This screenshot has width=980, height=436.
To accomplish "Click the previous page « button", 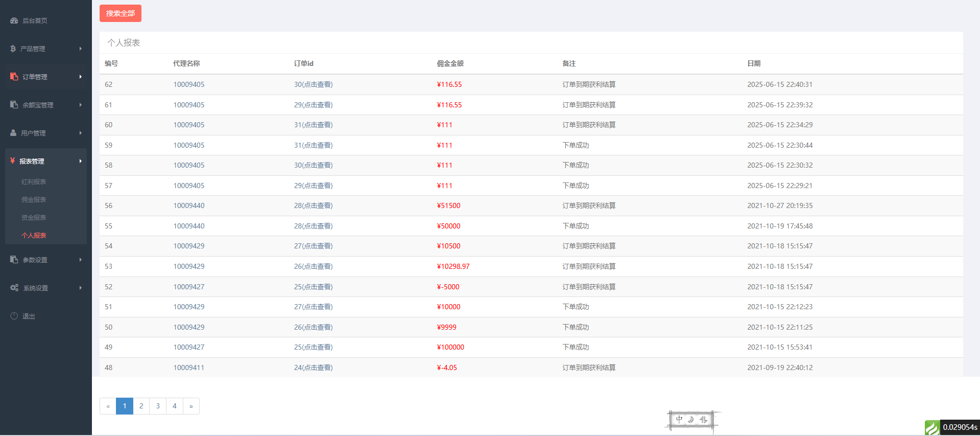I will pyautogui.click(x=108, y=406).
